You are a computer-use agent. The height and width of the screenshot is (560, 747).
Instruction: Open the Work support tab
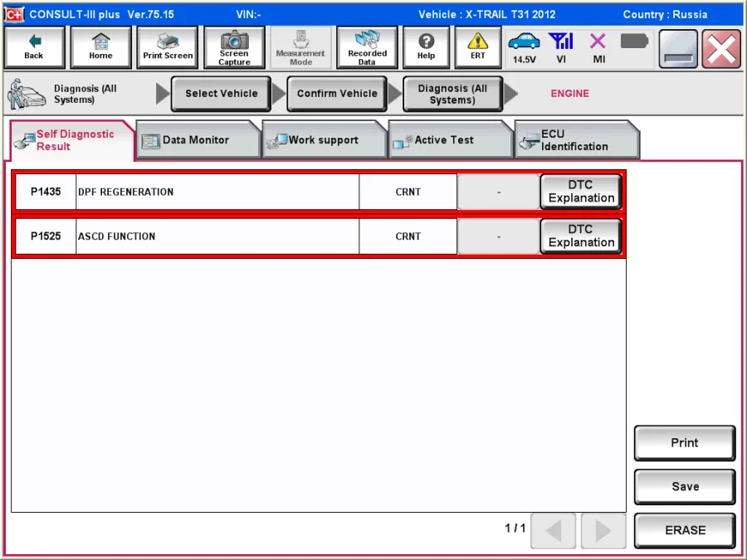[x=324, y=140]
